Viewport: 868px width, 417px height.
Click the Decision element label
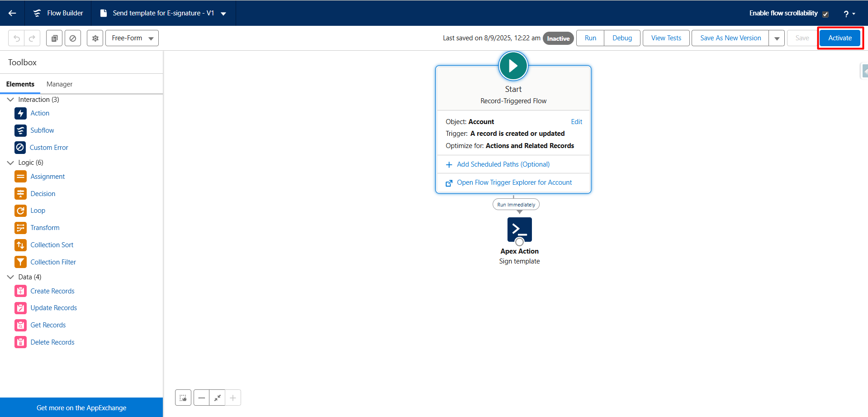(x=43, y=194)
